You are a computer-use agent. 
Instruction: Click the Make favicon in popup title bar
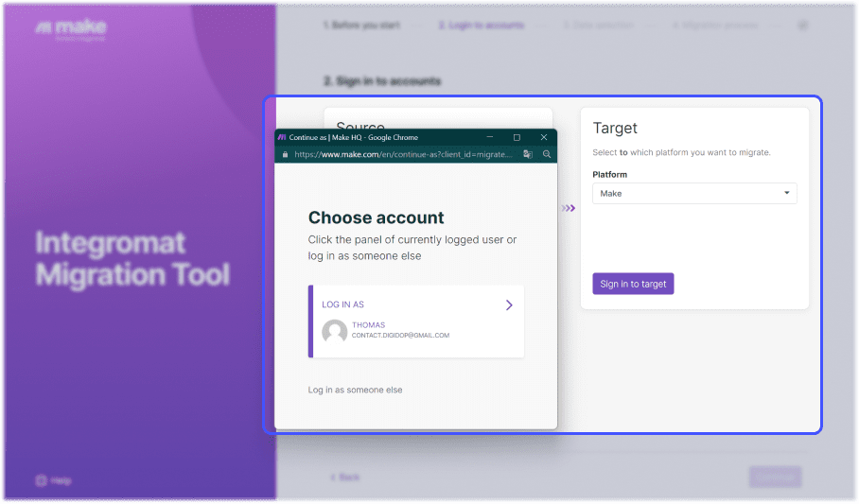[282, 137]
